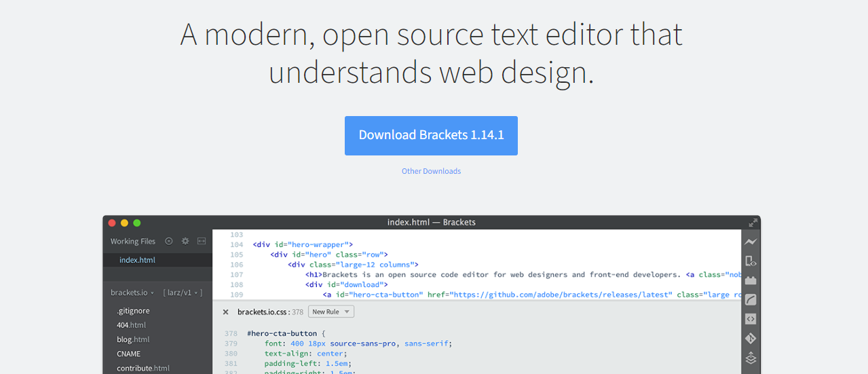Screen dimensions: 868x374
Task: Click the code brackets icon in right toolbar
Action: click(751, 319)
